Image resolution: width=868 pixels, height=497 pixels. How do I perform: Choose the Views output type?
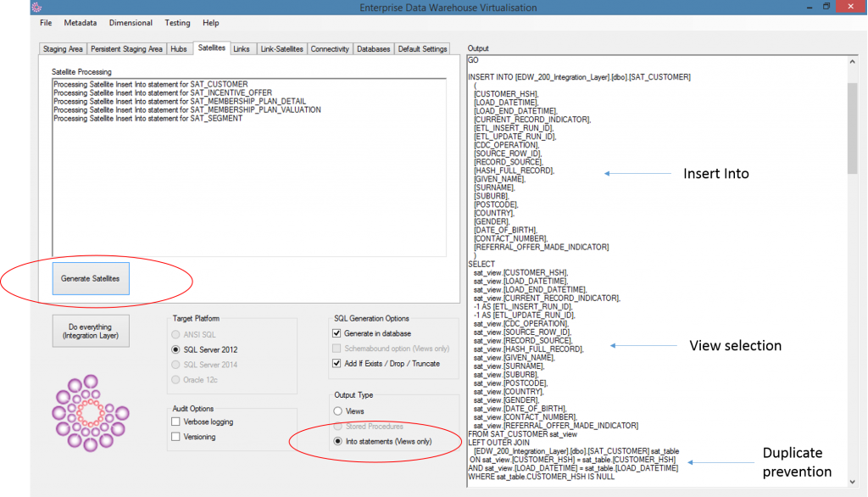(339, 411)
